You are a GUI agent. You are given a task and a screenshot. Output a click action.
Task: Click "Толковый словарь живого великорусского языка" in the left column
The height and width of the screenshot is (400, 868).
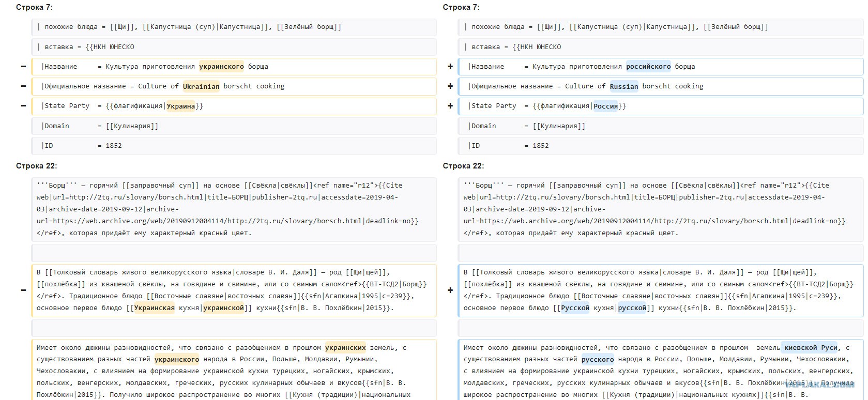[142, 272]
